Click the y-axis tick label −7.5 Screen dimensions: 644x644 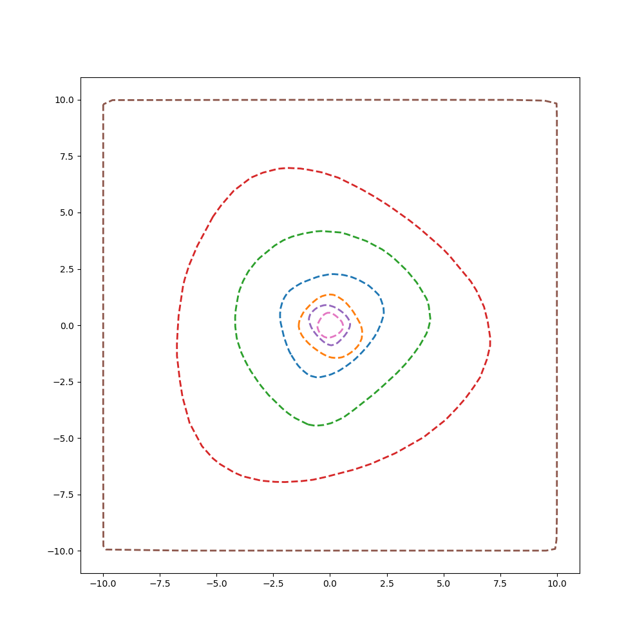pos(64,495)
